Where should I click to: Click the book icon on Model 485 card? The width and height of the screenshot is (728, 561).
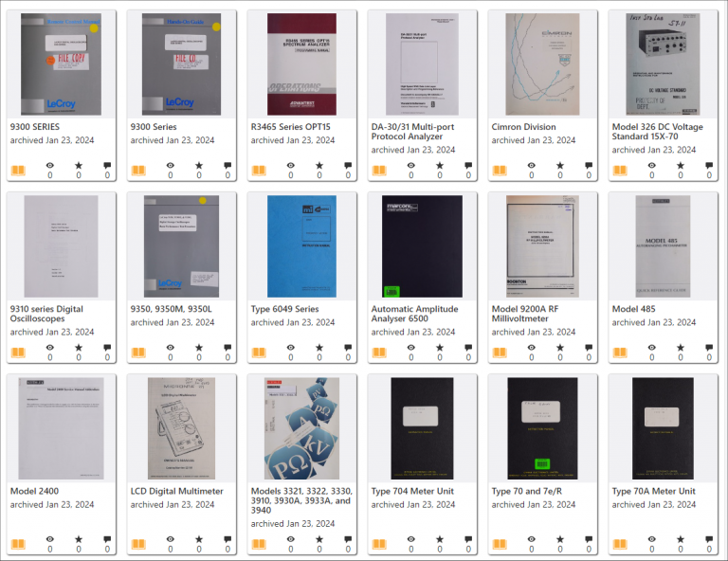tap(620, 353)
